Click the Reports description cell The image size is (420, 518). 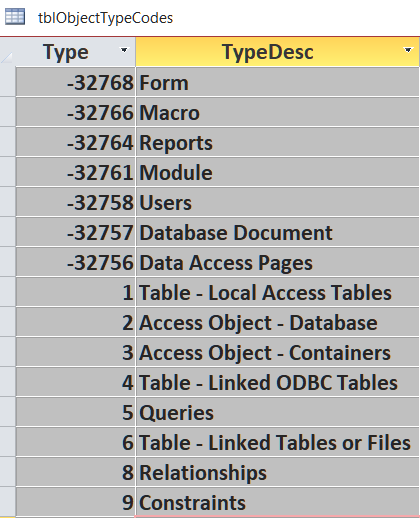tap(277, 142)
